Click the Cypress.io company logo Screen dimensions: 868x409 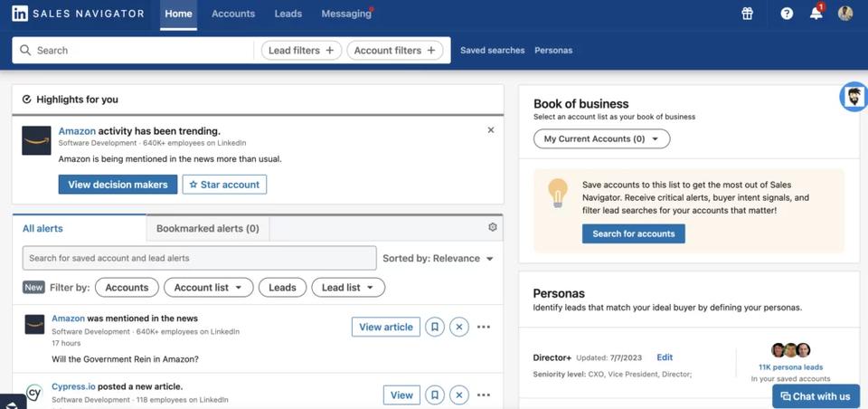34,393
